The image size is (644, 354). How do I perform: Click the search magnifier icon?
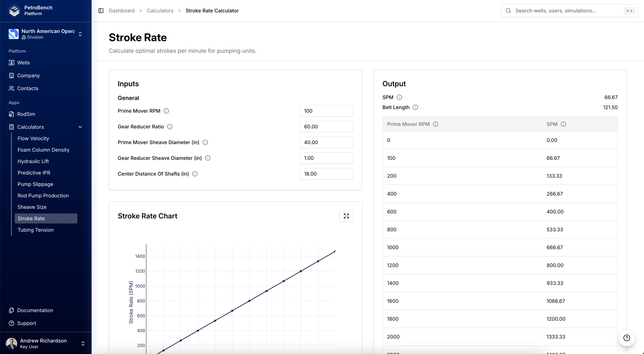pyautogui.click(x=508, y=10)
